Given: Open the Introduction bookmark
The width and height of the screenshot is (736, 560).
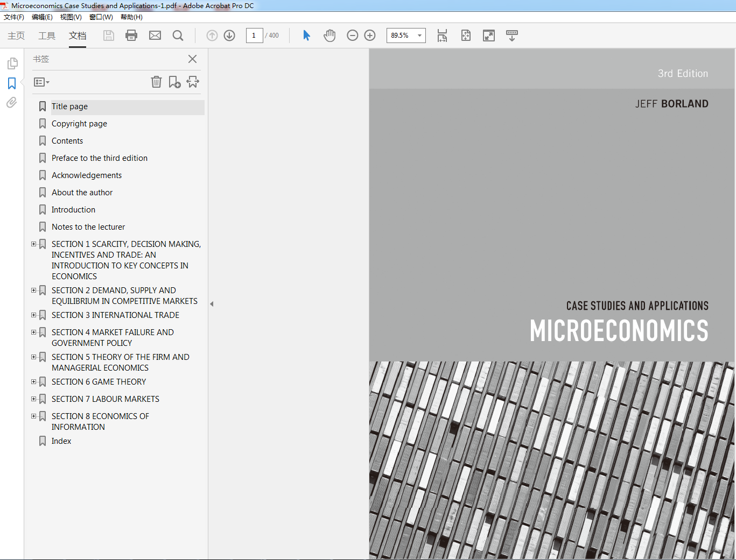Looking at the screenshot, I should (73, 210).
